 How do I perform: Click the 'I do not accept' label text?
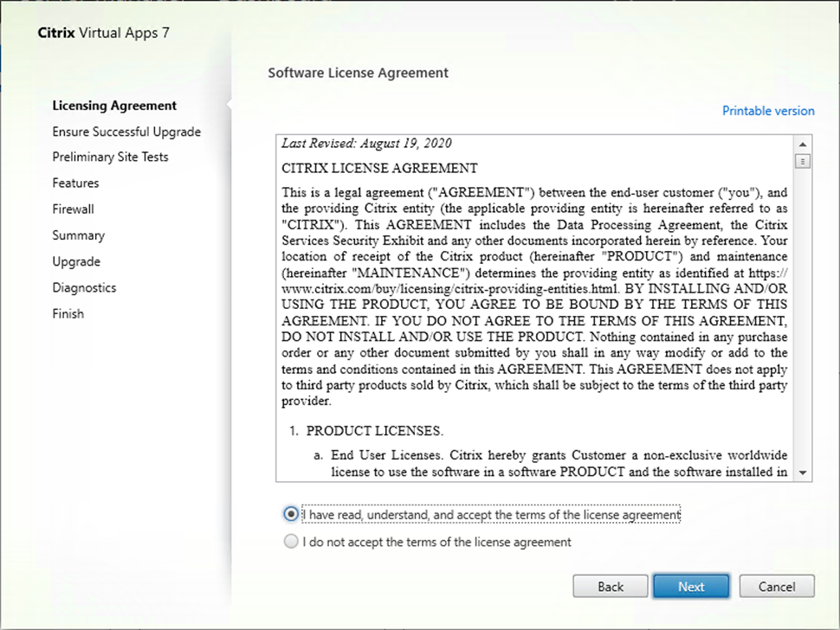pos(437,543)
